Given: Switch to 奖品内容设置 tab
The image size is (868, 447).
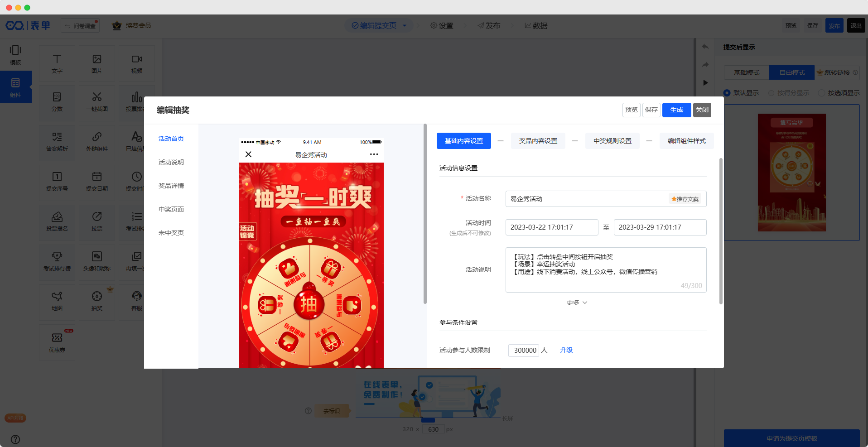Looking at the screenshot, I should click(538, 141).
